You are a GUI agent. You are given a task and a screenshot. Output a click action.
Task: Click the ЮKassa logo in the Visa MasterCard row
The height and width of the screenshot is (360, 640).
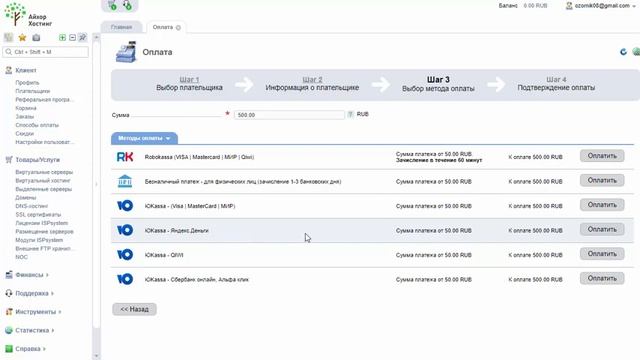pos(125,206)
